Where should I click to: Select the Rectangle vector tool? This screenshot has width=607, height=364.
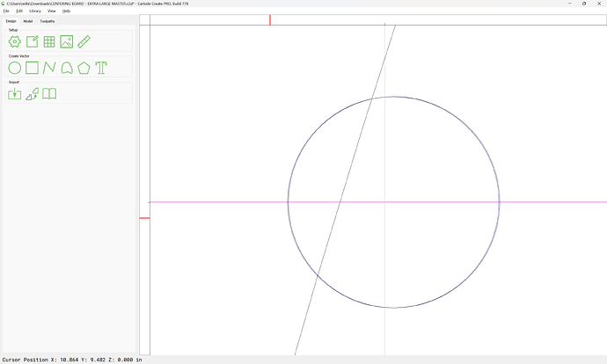point(33,68)
